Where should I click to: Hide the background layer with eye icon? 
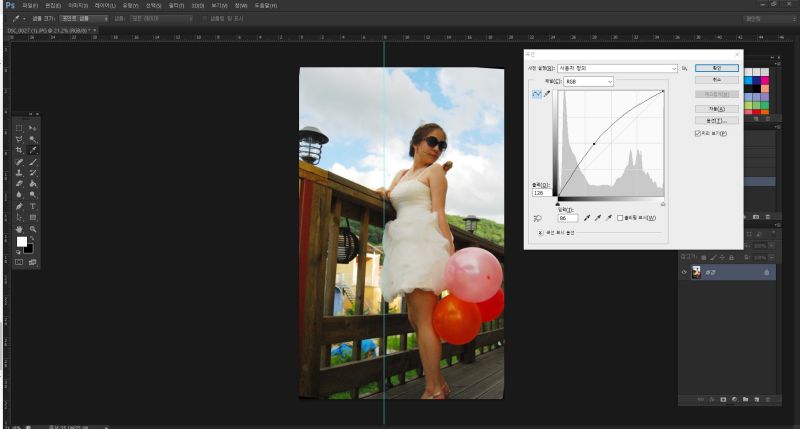[x=684, y=272]
